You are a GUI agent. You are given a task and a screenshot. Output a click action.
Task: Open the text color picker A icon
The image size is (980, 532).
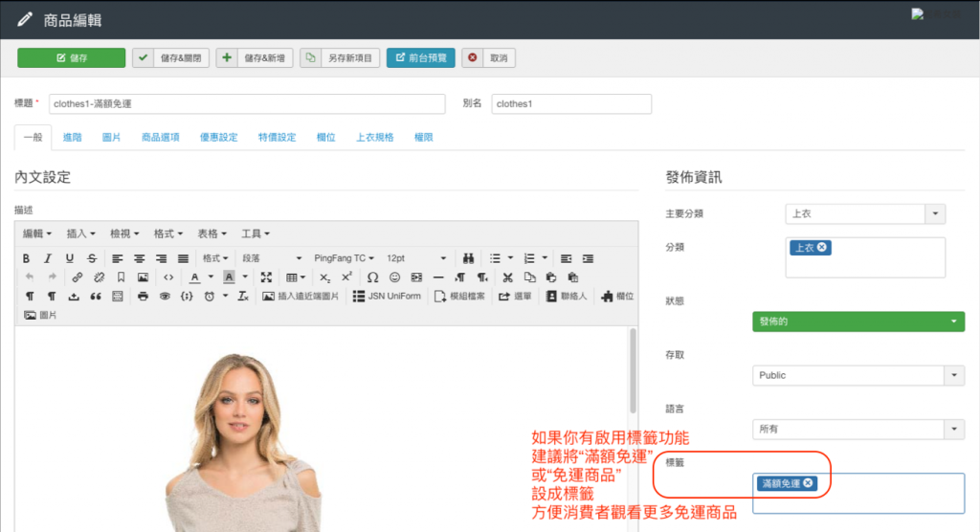(x=195, y=277)
